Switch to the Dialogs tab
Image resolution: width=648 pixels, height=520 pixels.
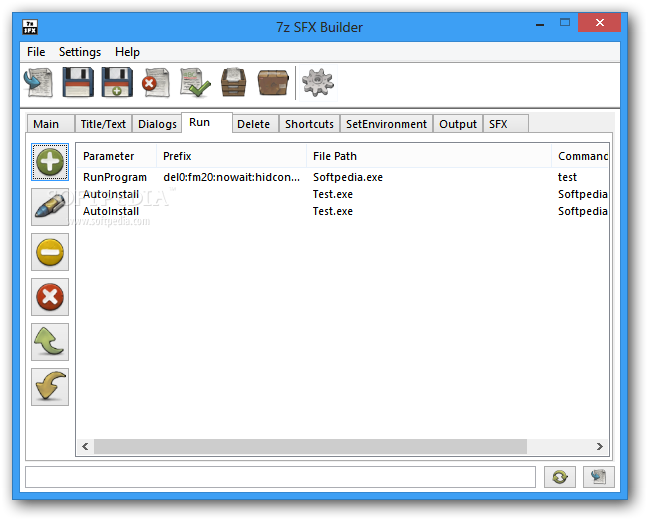[157, 124]
